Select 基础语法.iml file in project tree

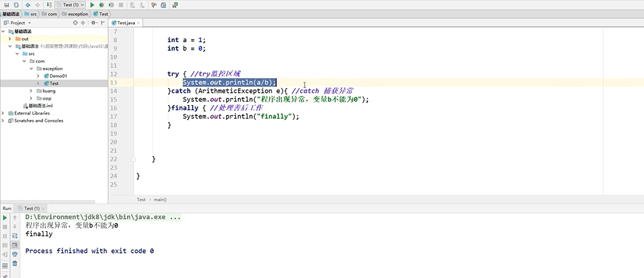37,106
